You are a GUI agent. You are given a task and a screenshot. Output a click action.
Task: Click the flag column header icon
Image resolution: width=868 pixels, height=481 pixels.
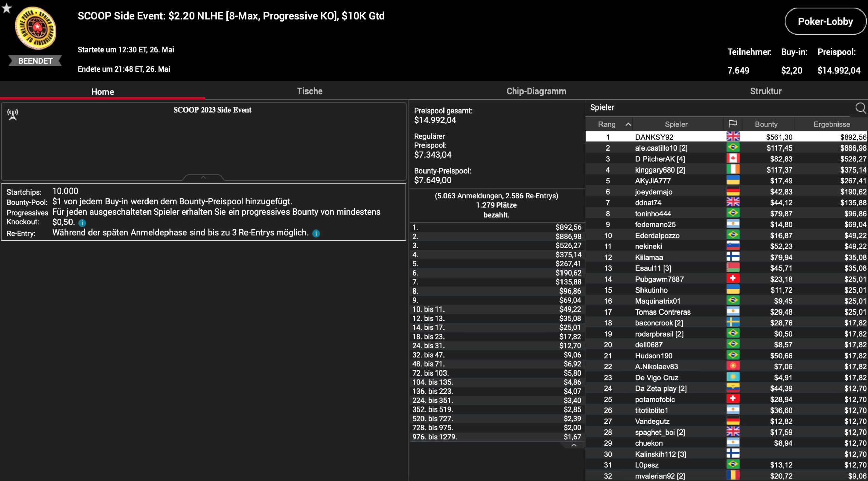(733, 124)
